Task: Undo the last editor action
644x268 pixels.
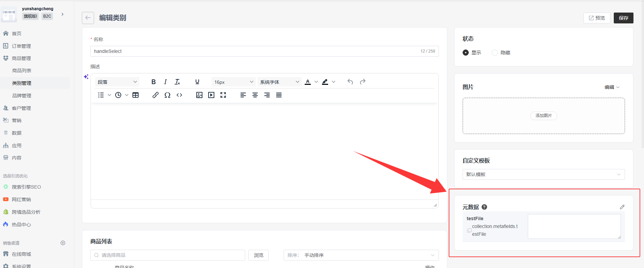Action: click(x=350, y=82)
